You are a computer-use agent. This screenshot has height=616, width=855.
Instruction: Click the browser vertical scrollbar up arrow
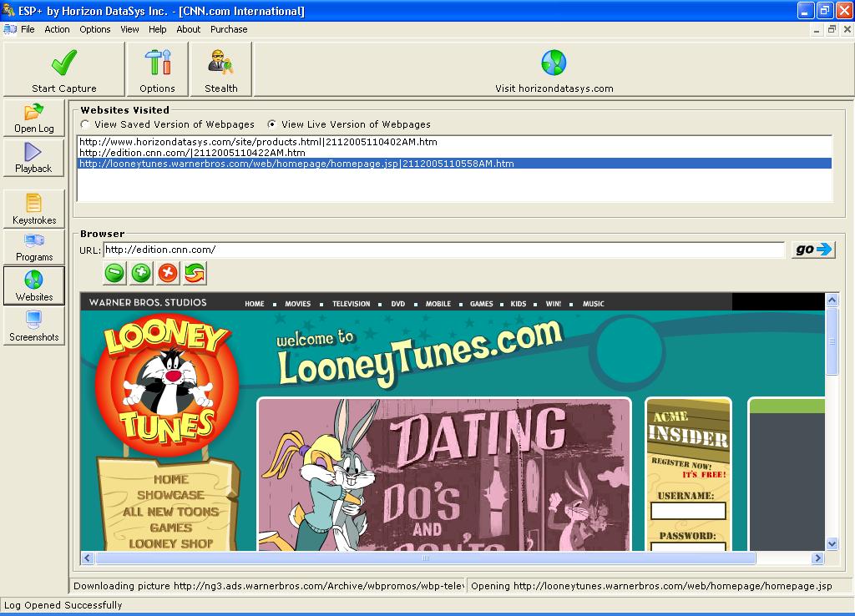click(x=832, y=300)
